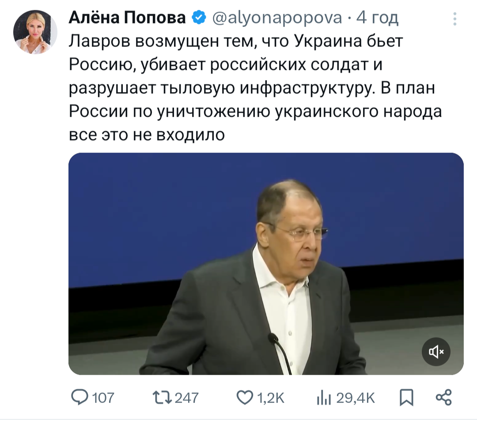This screenshot has height=448, width=477.
Task: Click the text line "все это не входило"
Action: point(147,135)
